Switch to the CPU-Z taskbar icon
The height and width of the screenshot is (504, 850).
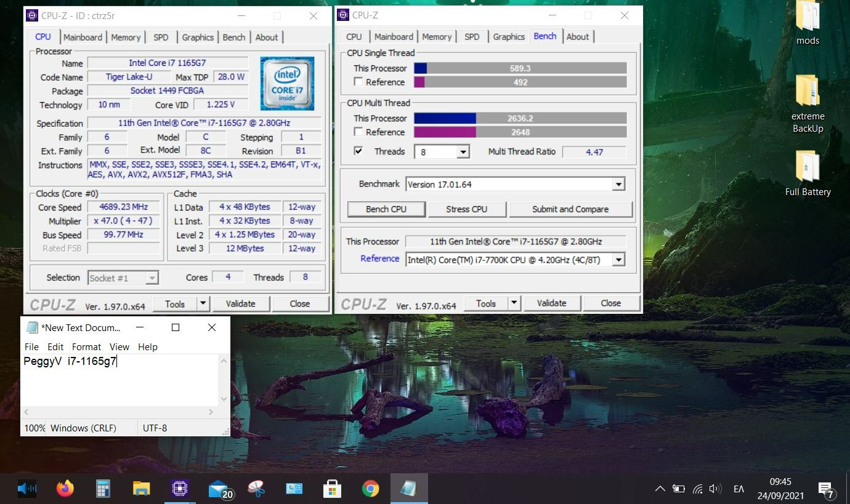tap(179, 489)
